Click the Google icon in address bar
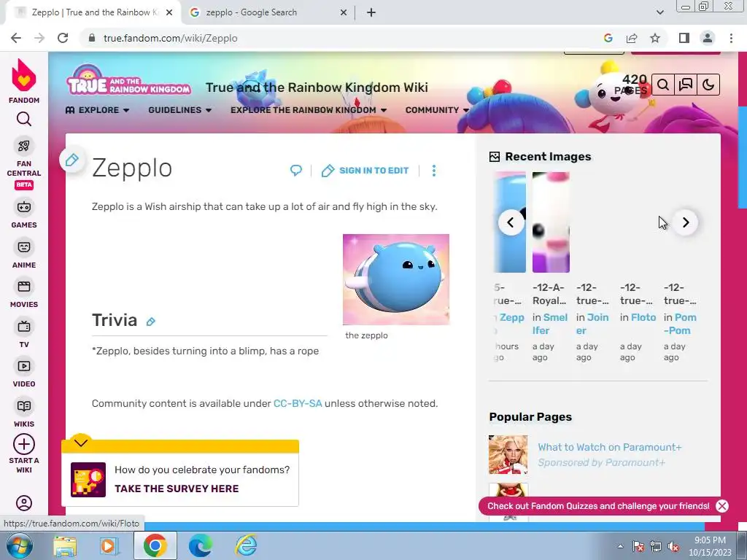747x560 pixels. pyautogui.click(x=608, y=38)
